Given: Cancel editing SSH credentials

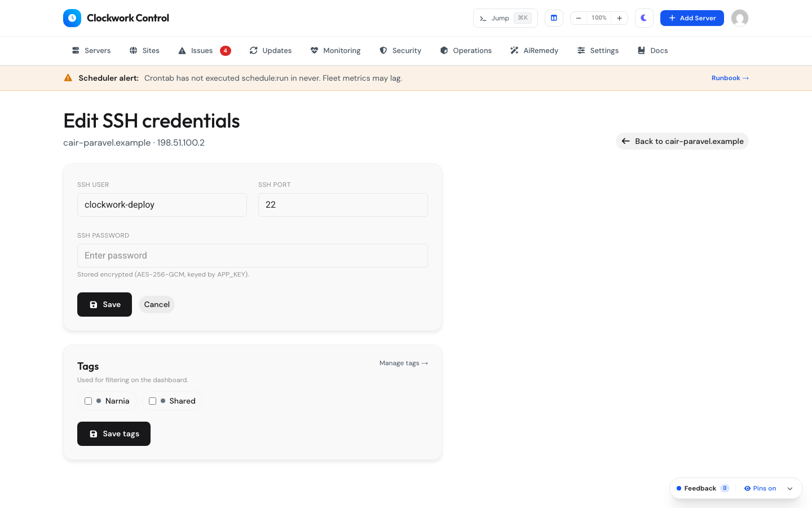Looking at the screenshot, I should [x=157, y=304].
